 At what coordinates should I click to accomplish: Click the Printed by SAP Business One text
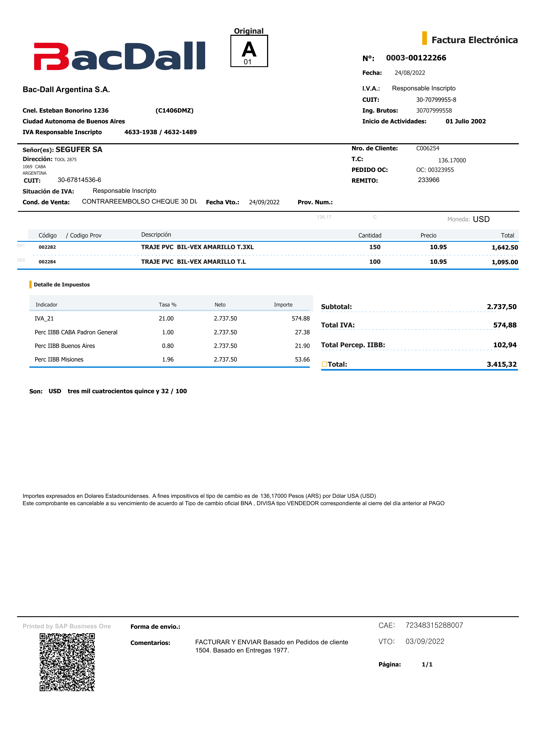(66, 626)
